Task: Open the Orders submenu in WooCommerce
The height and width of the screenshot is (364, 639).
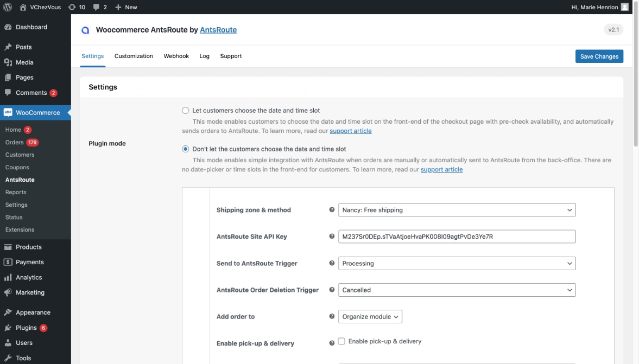Action: [15, 142]
